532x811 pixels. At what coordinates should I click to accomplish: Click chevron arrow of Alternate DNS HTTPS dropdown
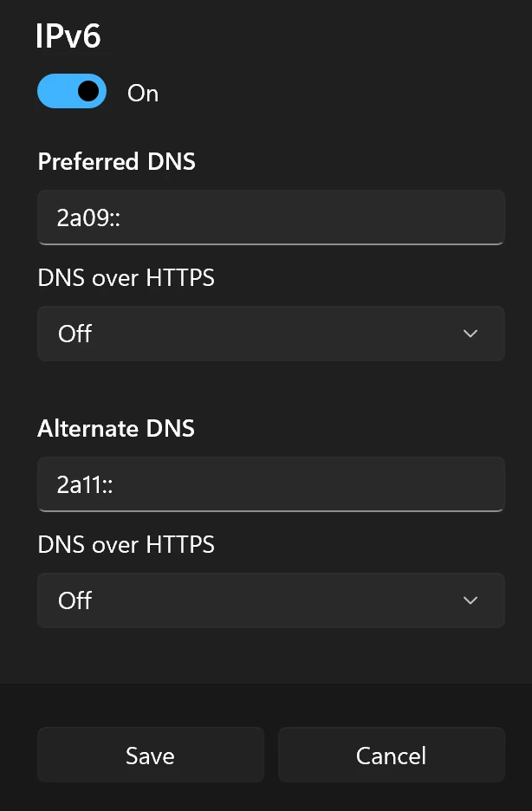pos(470,600)
